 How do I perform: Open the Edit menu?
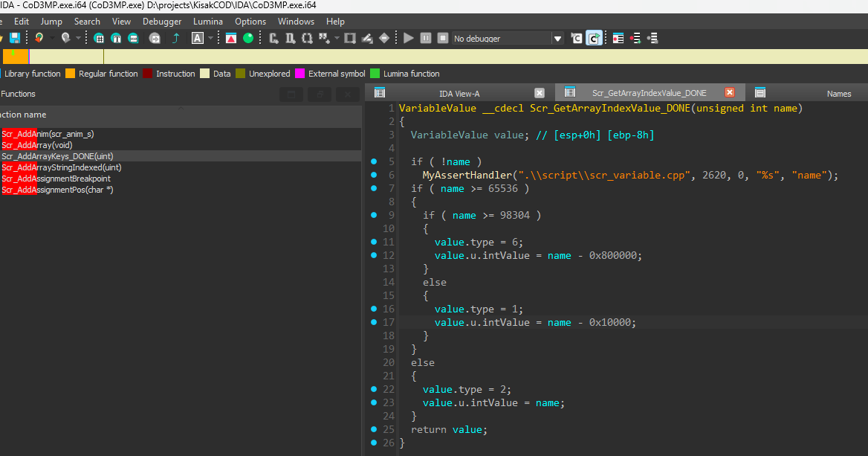point(22,21)
